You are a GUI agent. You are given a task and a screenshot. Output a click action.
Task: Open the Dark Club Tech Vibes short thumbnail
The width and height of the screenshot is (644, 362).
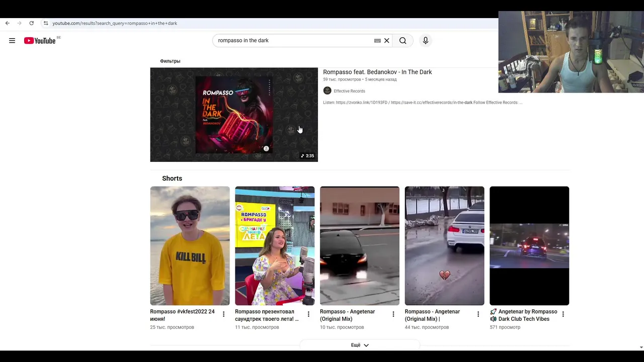[529, 246]
